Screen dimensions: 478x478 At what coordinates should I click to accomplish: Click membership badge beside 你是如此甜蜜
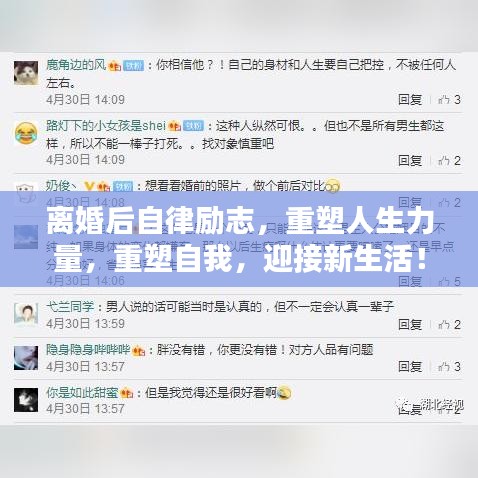127,393
